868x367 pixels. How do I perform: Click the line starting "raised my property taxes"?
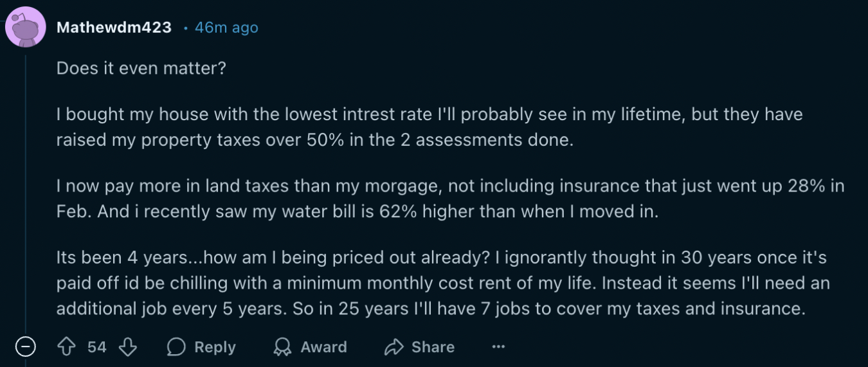[314, 140]
